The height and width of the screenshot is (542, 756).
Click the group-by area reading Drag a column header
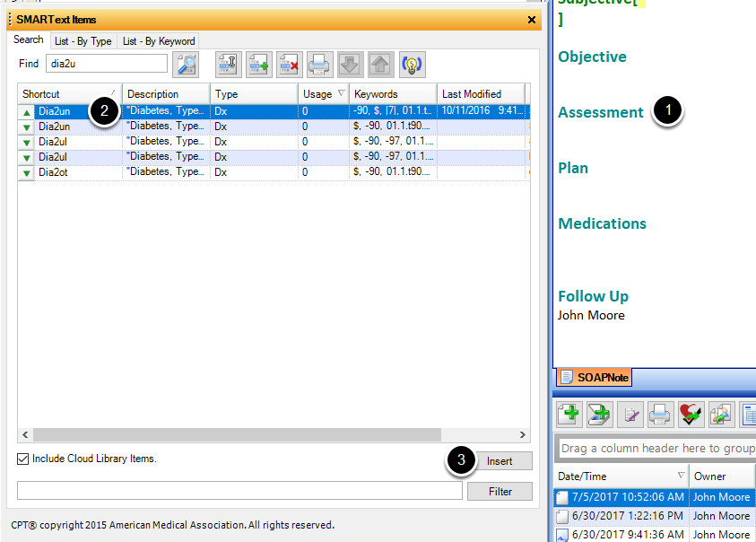tap(656, 449)
